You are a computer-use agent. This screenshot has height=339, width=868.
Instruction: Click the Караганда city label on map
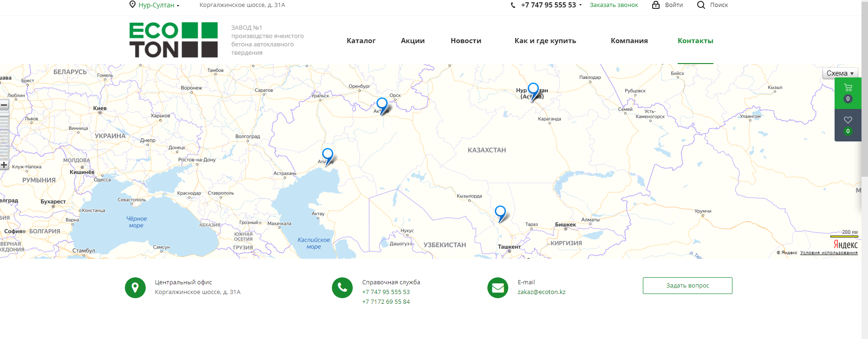tap(550, 119)
